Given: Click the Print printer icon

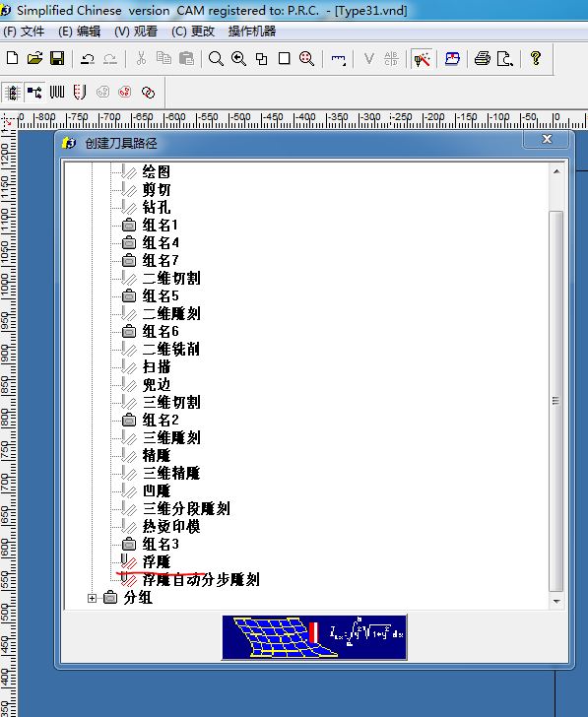Looking at the screenshot, I should [483, 58].
